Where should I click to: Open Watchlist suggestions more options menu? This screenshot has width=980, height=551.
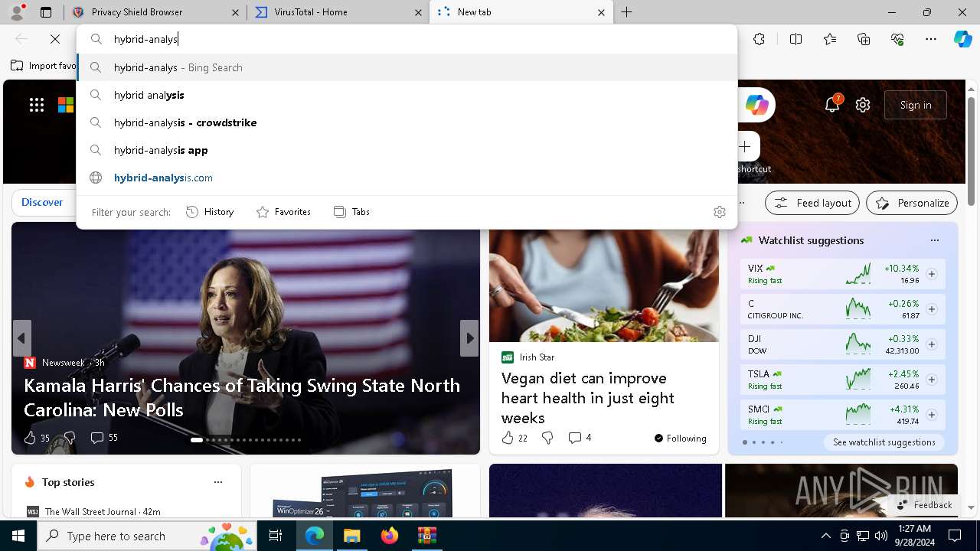coord(934,240)
